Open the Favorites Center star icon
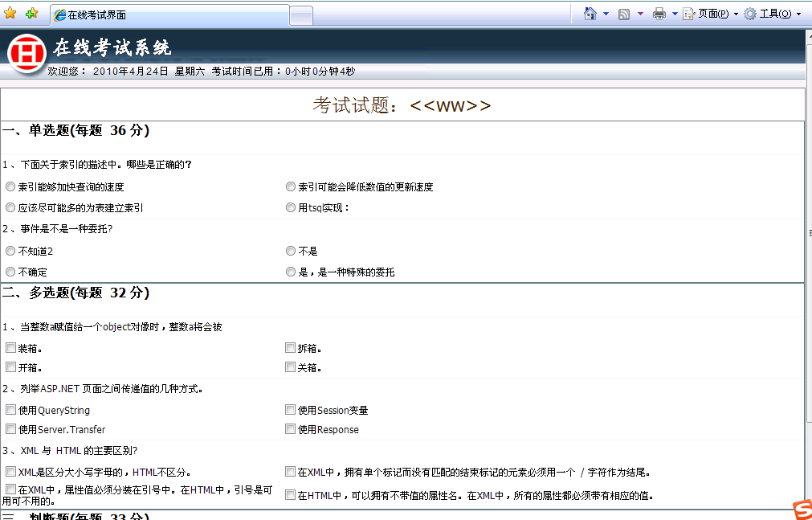Screen dimensions: 812x520 (10, 14)
